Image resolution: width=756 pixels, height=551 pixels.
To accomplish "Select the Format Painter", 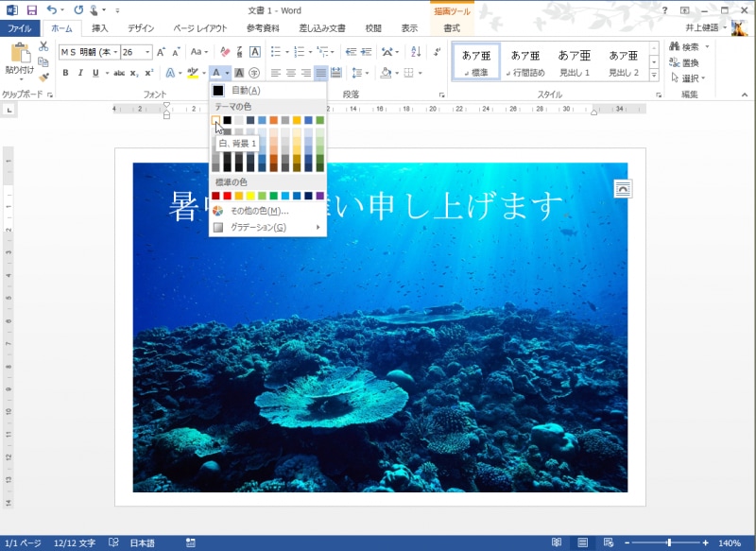I will tap(45, 76).
